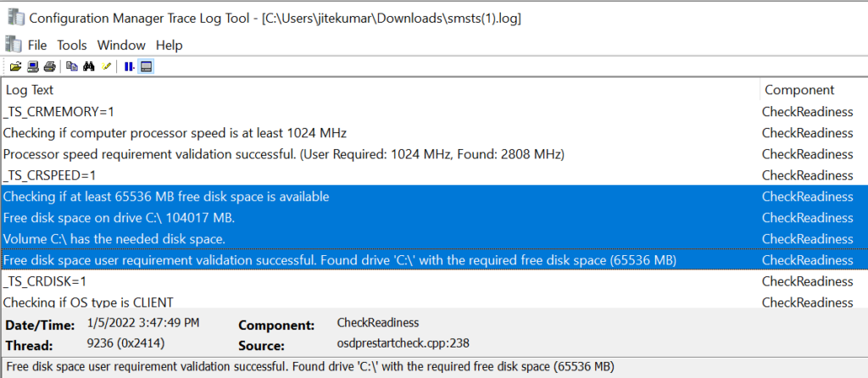Select the Processor speed requirement validation successful line
Viewport: 868px width, 378px height.
click(434, 154)
